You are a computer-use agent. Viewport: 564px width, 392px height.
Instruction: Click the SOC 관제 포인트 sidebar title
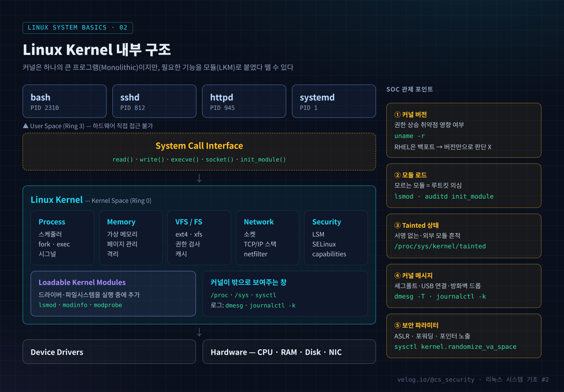click(410, 89)
